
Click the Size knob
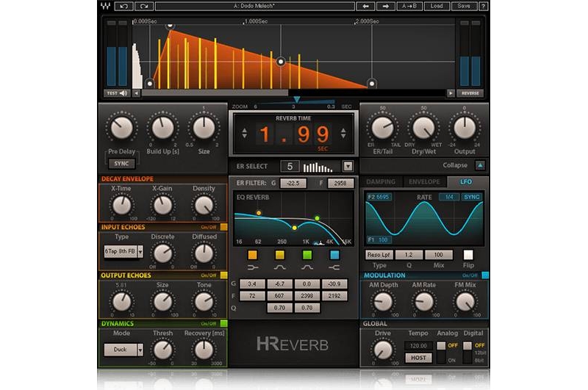[x=204, y=128]
